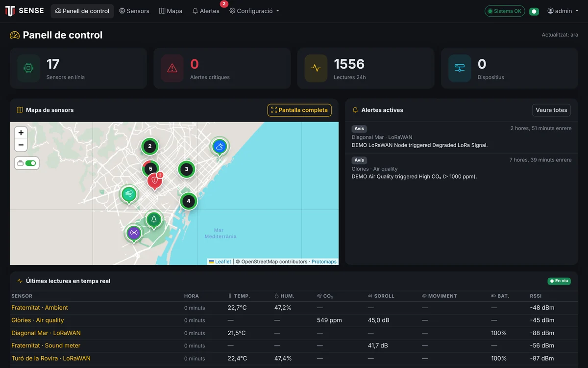Screen dimensions: 588x368
Task: Open the Glòries · Air quality sensor link
Action: pos(38,320)
